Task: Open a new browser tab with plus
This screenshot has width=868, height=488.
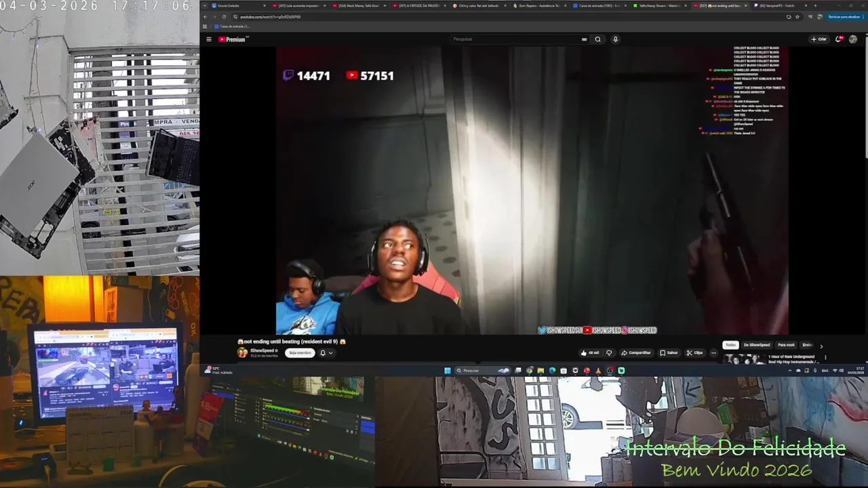Action: coord(815,5)
